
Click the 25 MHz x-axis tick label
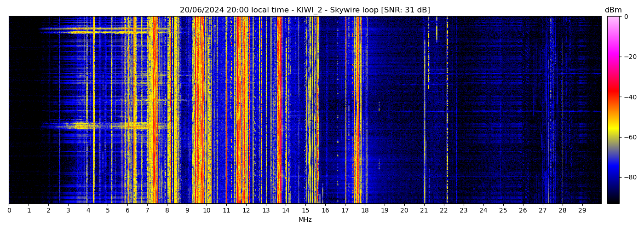coord(503,211)
